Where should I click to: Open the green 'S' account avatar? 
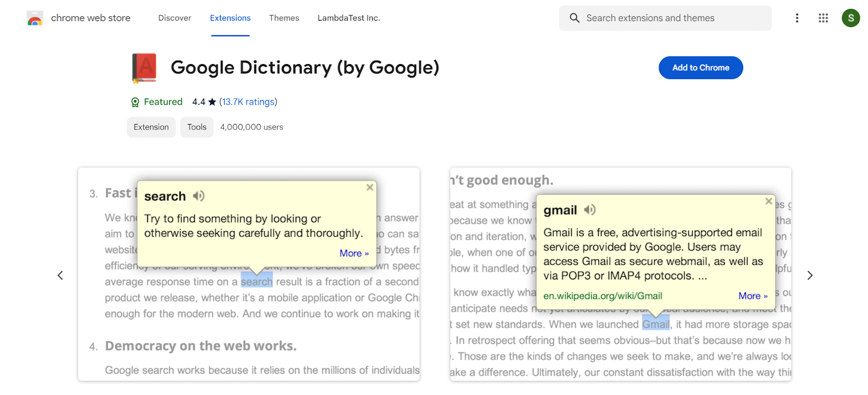tap(851, 18)
